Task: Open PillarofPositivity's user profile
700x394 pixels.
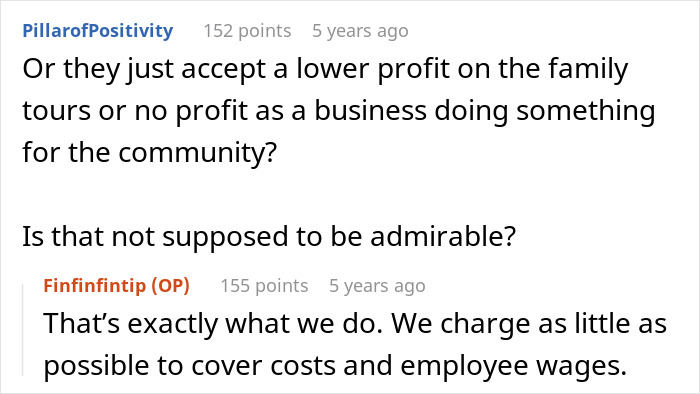Action: pyautogui.click(x=98, y=31)
